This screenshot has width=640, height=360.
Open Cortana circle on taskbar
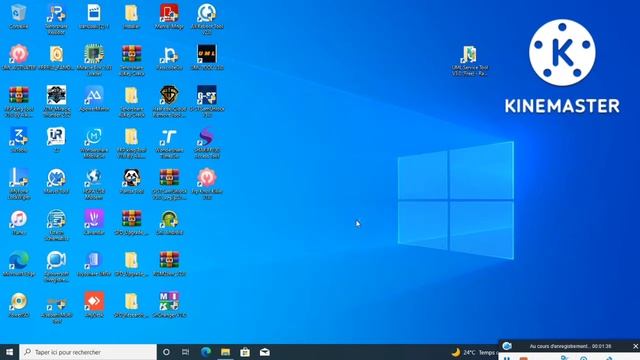point(166,352)
